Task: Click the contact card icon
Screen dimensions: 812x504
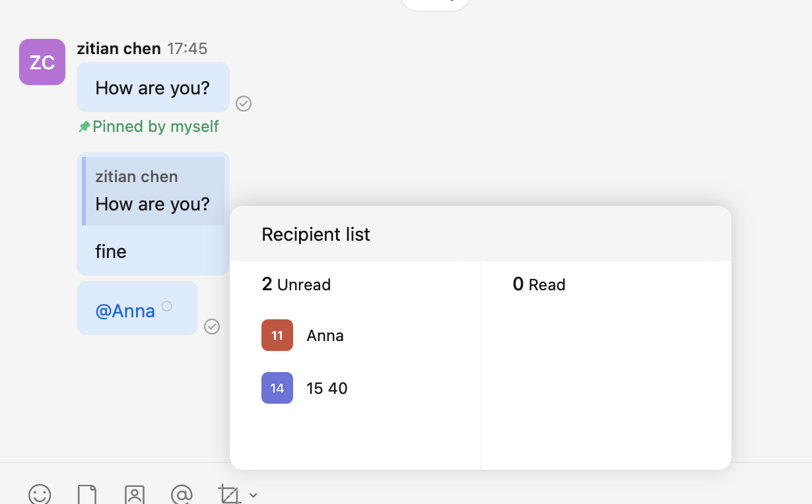Action: [x=135, y=495]
